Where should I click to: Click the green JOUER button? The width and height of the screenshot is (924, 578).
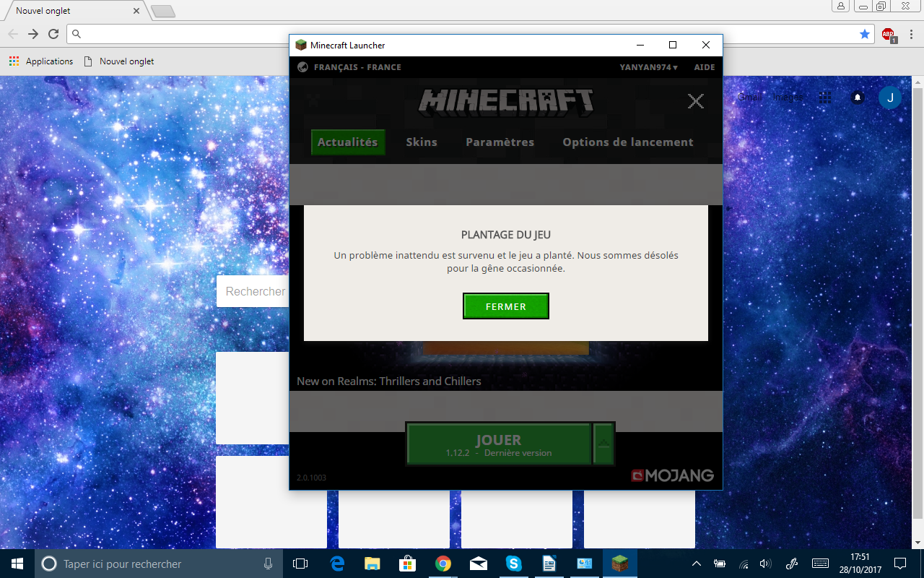[499, 444]
